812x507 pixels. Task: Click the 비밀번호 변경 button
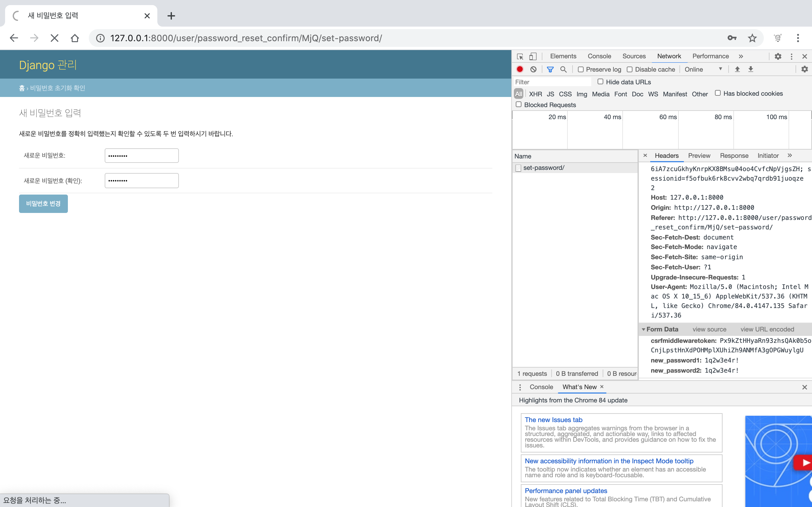click(x=43, y=203)
